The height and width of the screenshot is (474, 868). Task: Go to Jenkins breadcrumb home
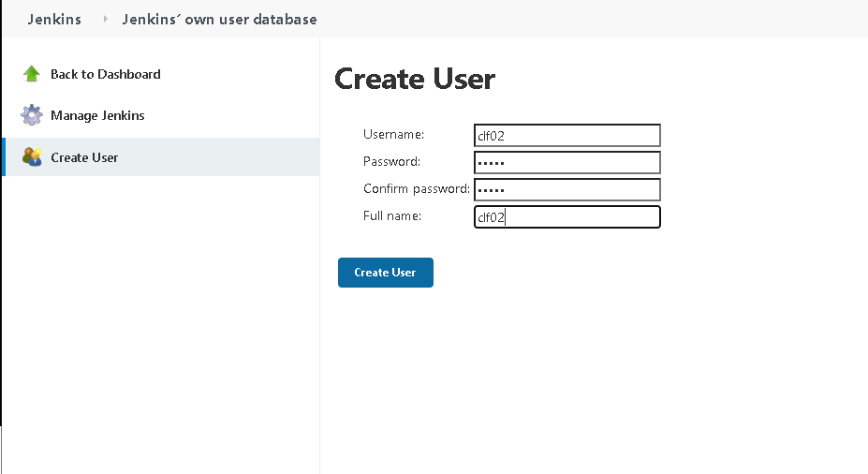pos(54,20)
